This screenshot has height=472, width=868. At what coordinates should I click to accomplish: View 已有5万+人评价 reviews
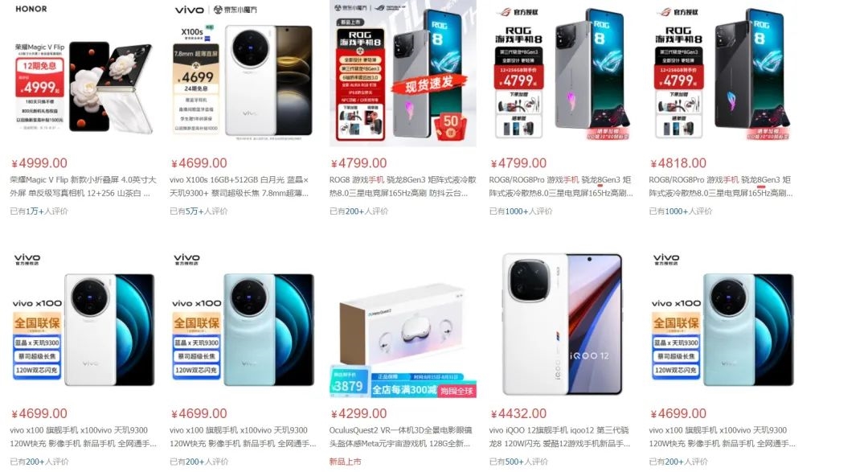click(199, 211)
